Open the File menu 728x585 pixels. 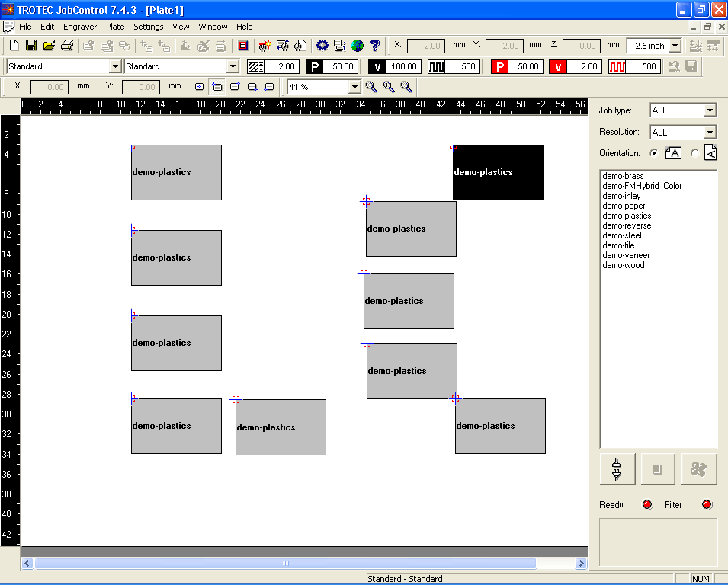(x=25, y=27)
